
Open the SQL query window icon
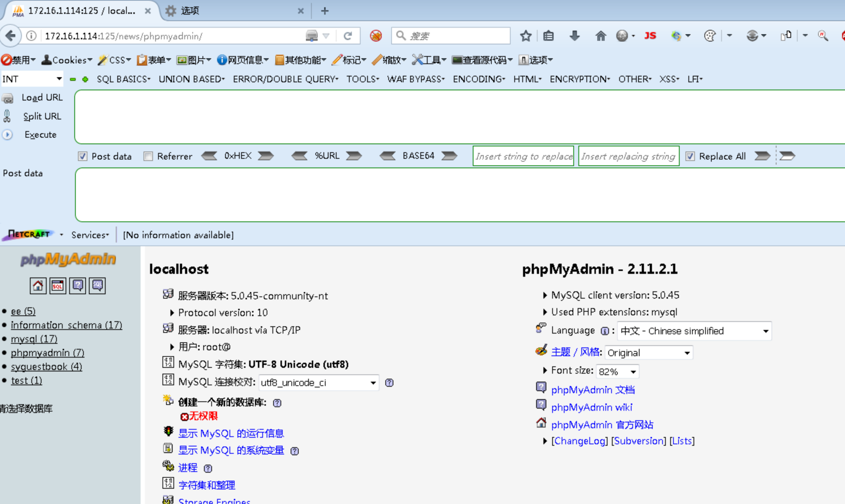click(58, 286)
